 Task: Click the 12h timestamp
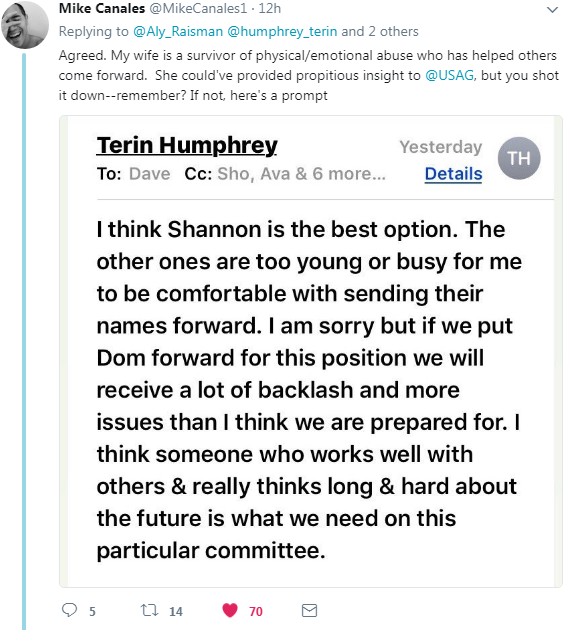pyautogui.click(x=270, y=8)
